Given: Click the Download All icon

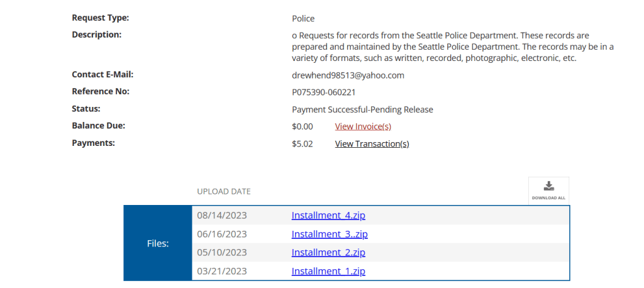Looking at the screenshot, I should tap(548, 189).
